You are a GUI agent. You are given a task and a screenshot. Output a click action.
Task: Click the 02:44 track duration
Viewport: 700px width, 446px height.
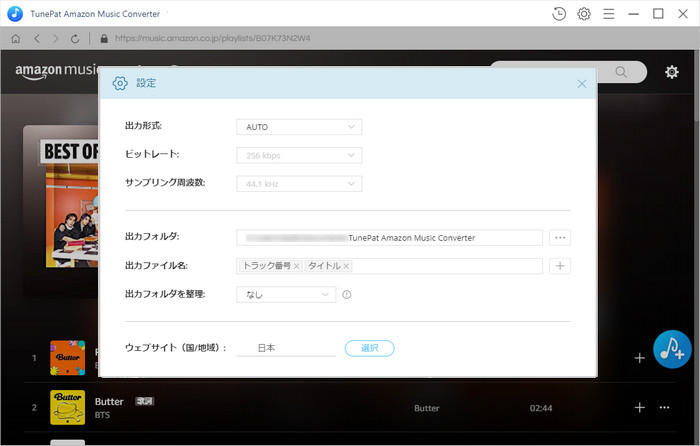[x=541, y=408]
